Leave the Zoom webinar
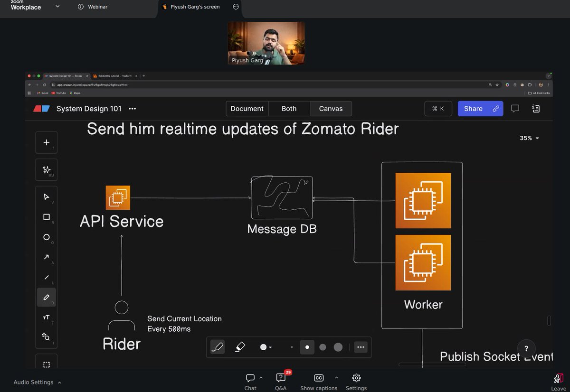Image resolution: width=570 pixels, height=392 pixels. [x=558, y=382]
